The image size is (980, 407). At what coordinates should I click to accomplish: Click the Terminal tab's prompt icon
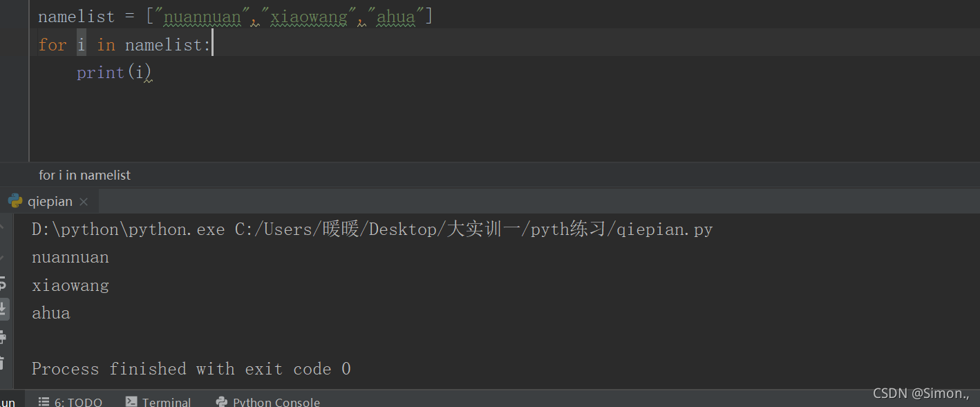131,401
